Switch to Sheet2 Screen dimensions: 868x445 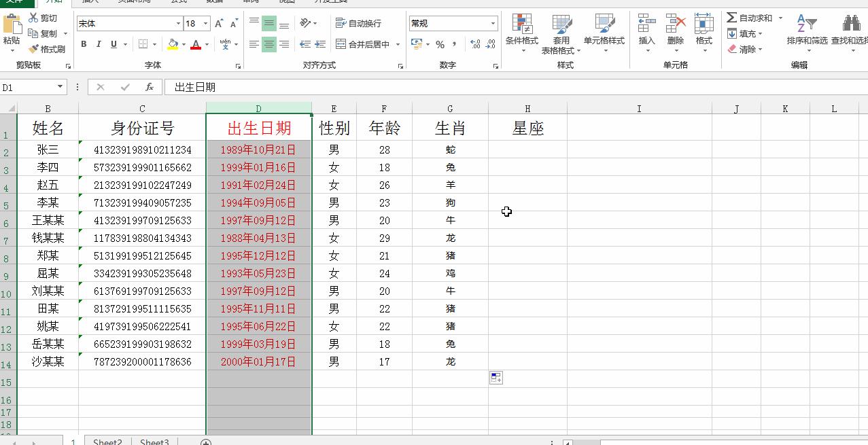click(106, 441)
